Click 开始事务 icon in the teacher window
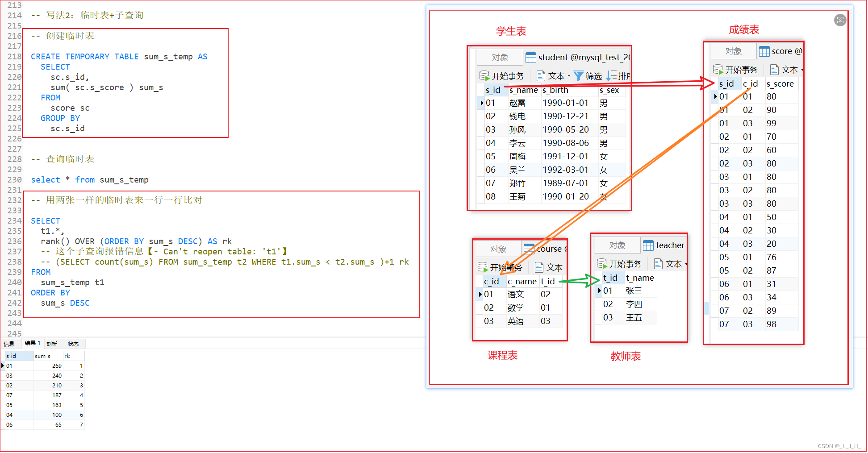 [602, 264]
